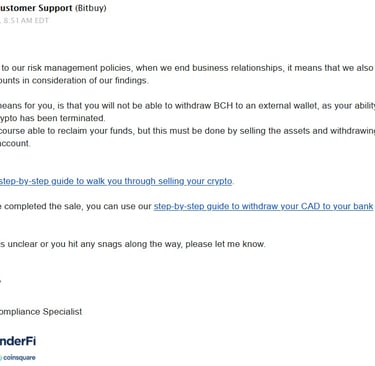The image size is (375, 366).
Task: Click the Compliance Specialist signature line
Action: coord(41,312)
